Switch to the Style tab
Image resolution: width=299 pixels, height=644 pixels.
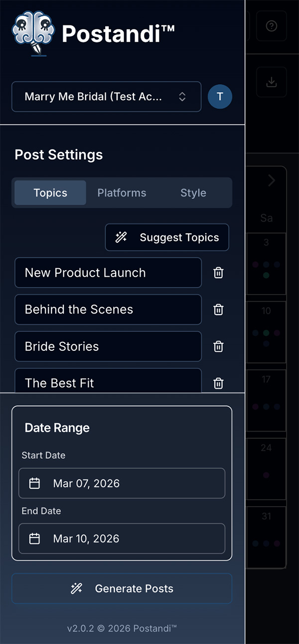pyautogui.click(x=193, y=193)
